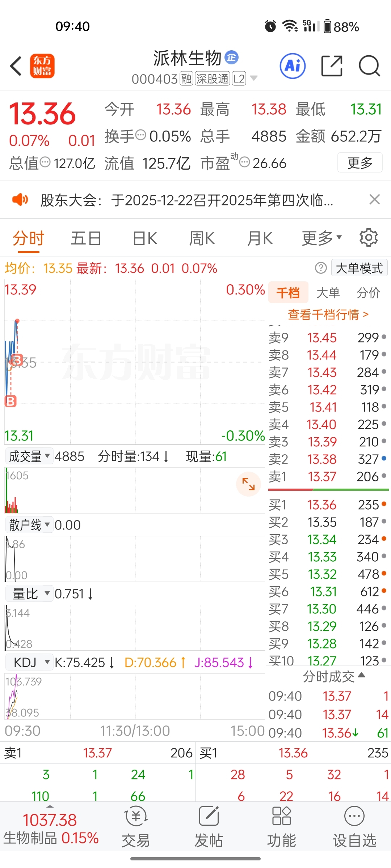
Task: Switch order book to 分价 view
Action: pyautogui.click(x=368, y=293)
